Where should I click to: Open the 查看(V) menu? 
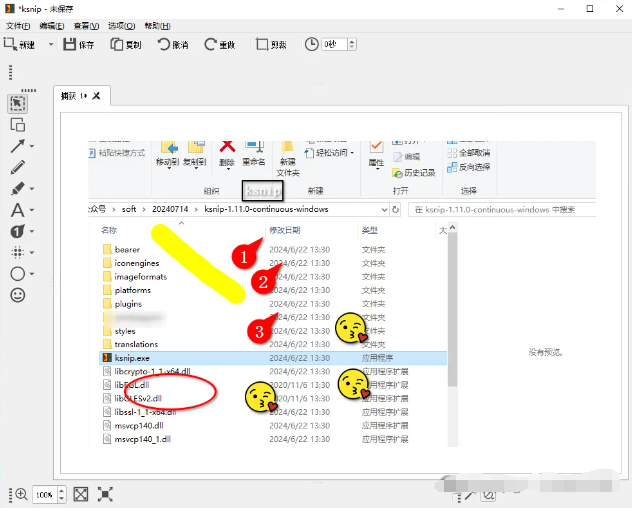tap(86, 26)
